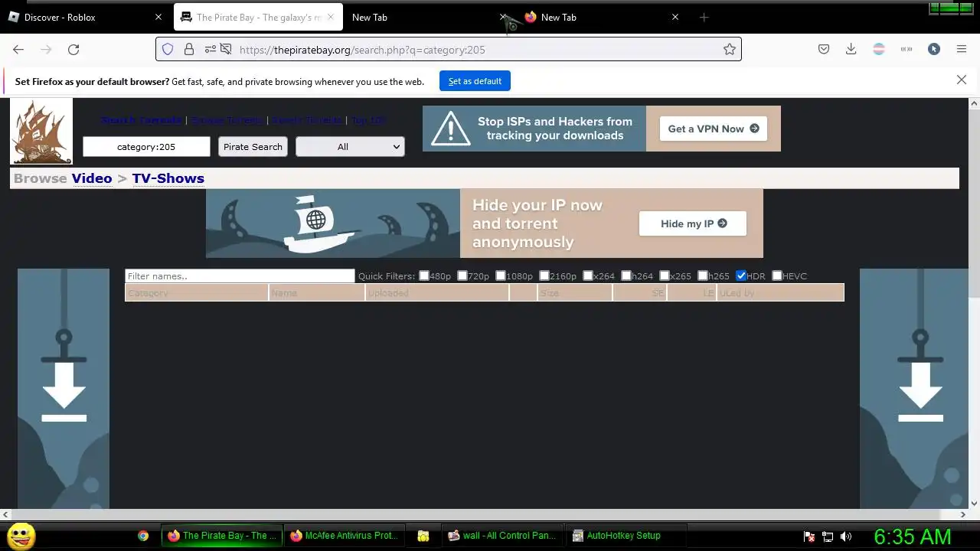The image size is (980, 551).
Task: Click the Pirate Bay ship logo
Action: tap(41, 131)
